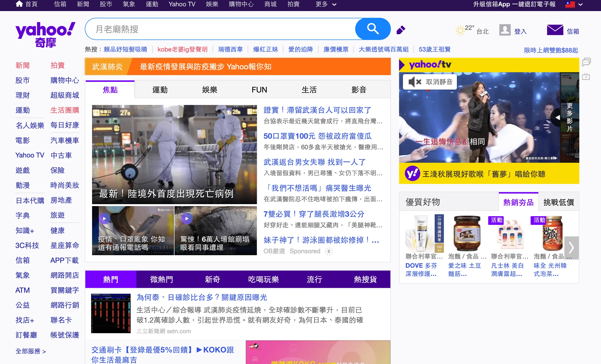Open 信箱 in the top navigation bar
The height and width of the screenshot is (364, 601).
pos(60,4)
